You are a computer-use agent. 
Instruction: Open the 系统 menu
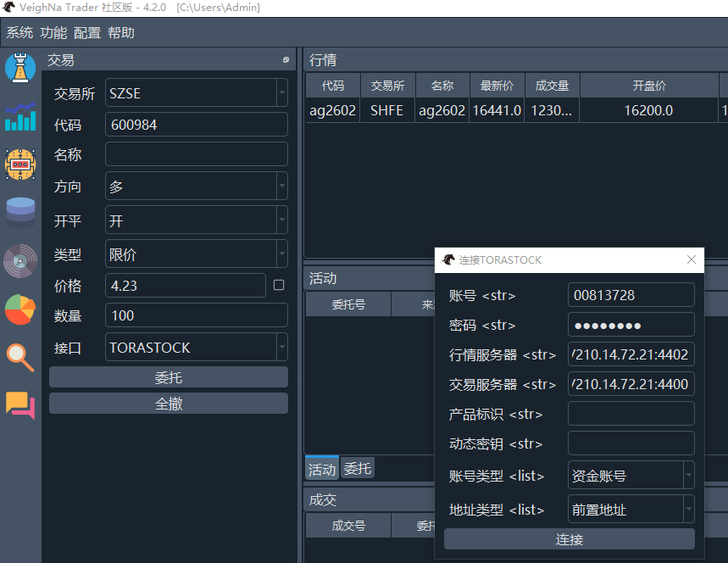[19, 33]
